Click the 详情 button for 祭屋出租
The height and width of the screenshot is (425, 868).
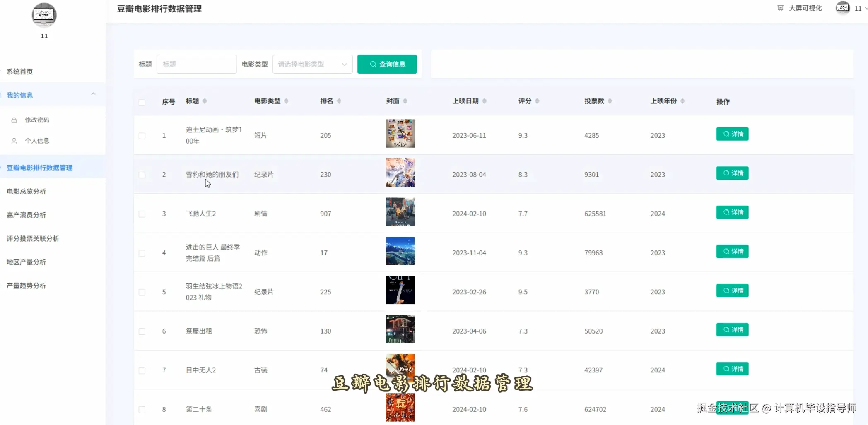(x=732, y=329)
